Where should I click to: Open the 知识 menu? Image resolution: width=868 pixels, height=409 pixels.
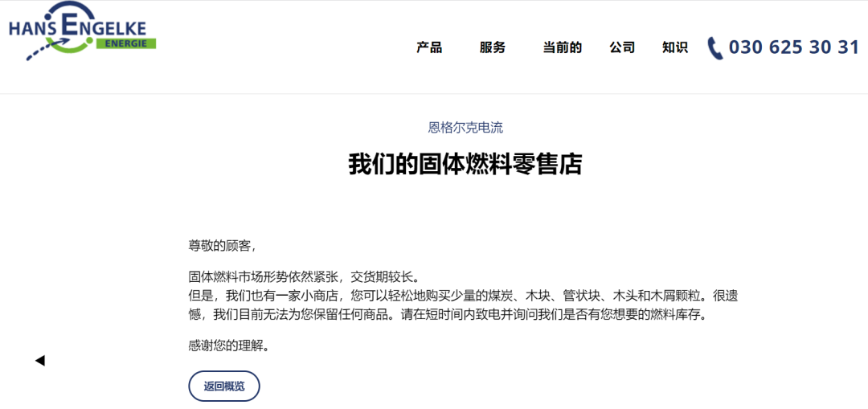click(675, 47)
